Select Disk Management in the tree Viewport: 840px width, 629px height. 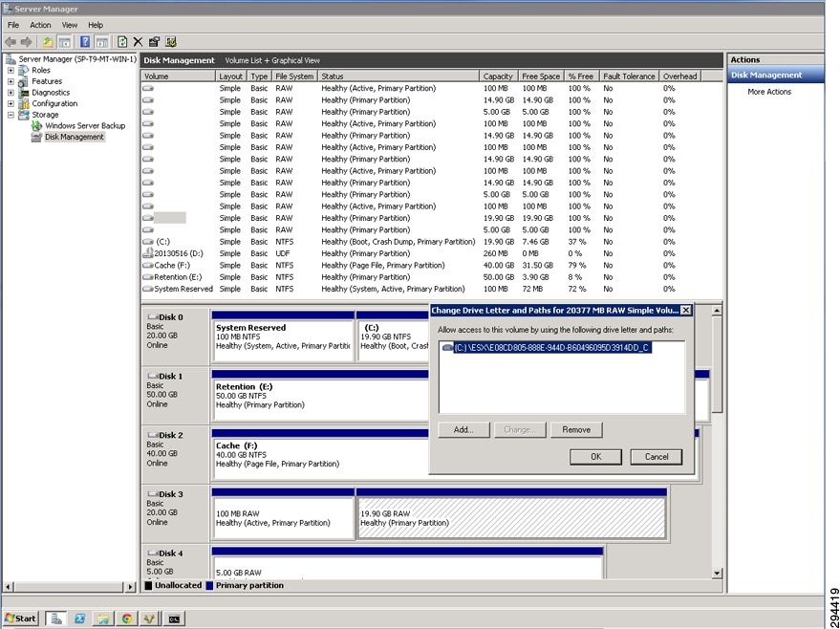[74, 137]
